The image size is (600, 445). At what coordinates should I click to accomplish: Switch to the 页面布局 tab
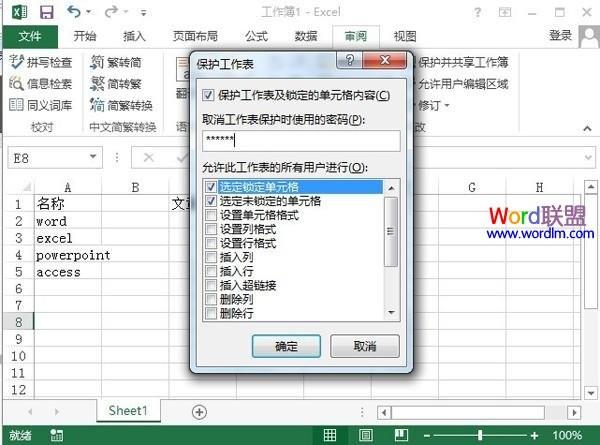[195, 36]
